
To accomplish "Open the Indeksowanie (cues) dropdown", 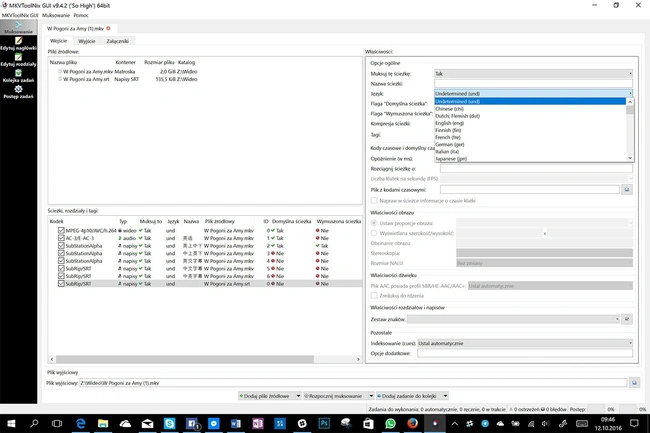I will (x=525, y=343).
